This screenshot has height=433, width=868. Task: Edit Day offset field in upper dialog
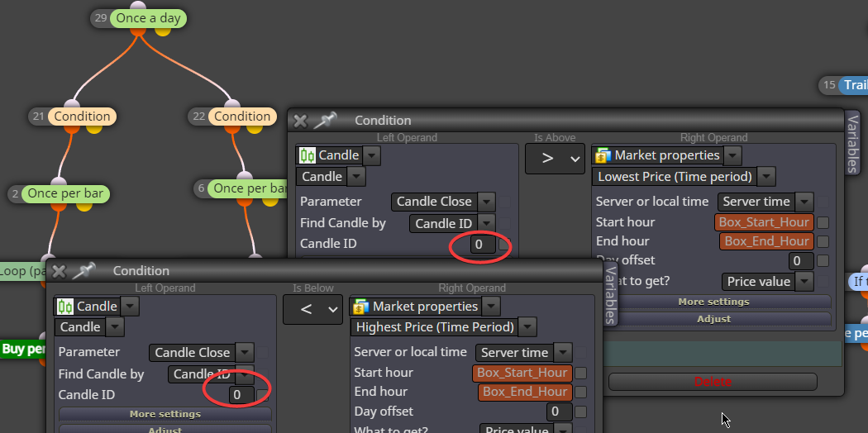coord(801,261)
